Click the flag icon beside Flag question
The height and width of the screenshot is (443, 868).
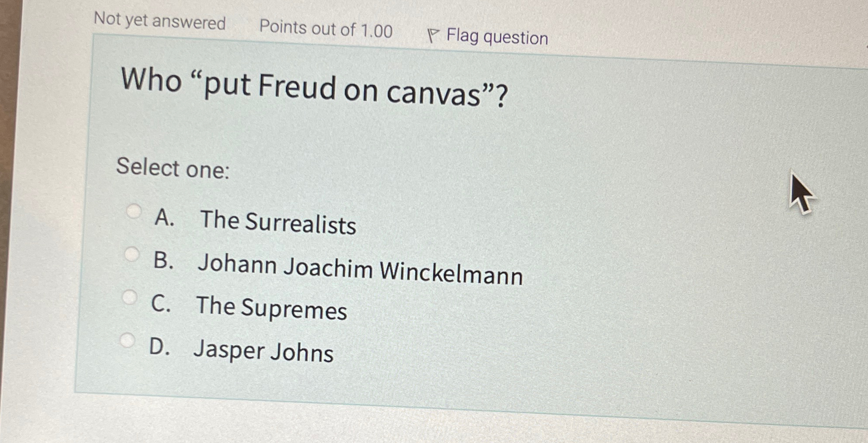click(433, 34)
